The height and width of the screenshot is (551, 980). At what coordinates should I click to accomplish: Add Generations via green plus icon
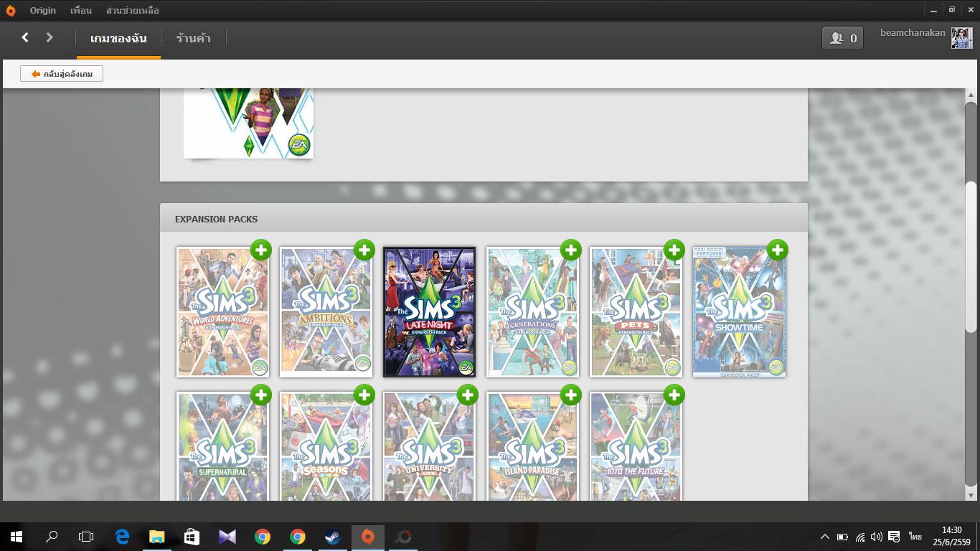click(571, 250)
